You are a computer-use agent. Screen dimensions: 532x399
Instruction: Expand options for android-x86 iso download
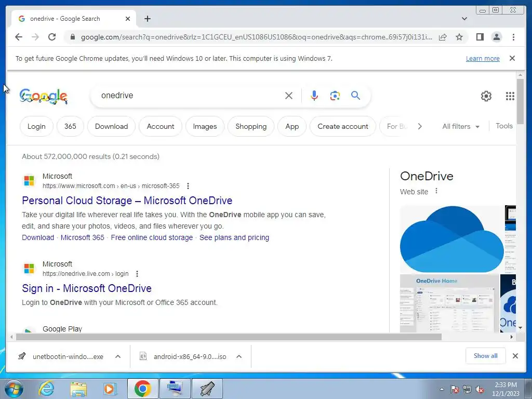(x=239, y=356)
